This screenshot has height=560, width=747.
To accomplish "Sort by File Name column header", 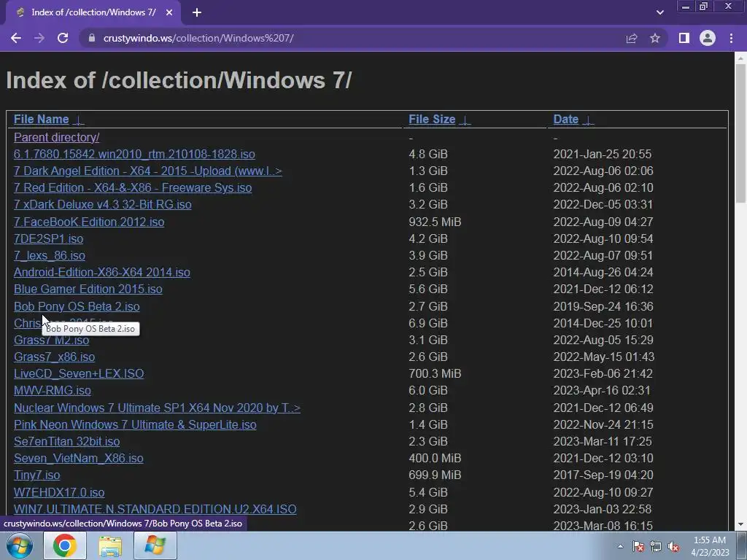I will point(42,119).
